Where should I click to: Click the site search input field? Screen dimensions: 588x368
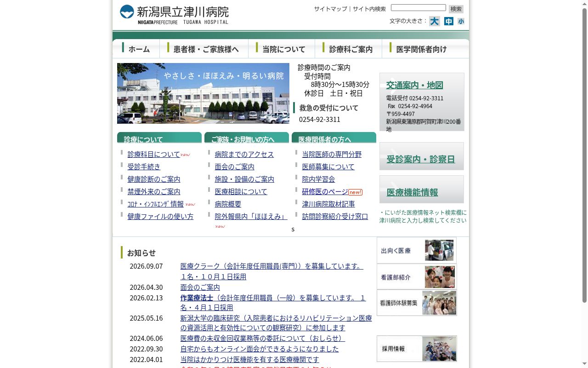(418, 8)
